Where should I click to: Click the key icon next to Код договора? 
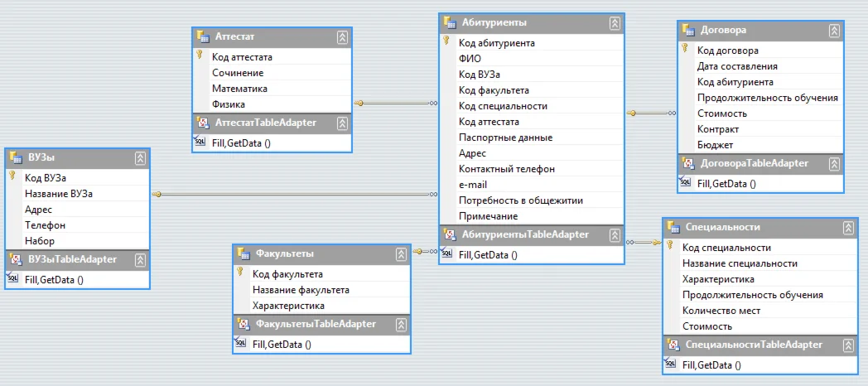[x=685, y=48]
